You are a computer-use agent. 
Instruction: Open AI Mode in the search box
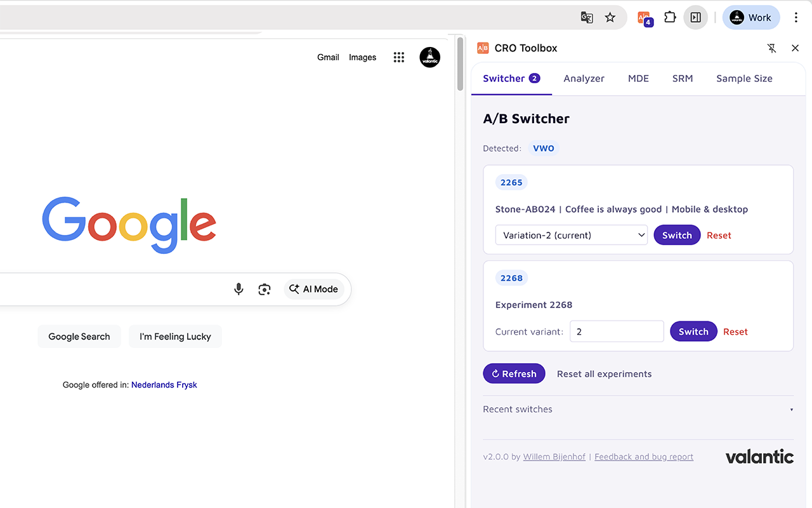tap(314, 289)
